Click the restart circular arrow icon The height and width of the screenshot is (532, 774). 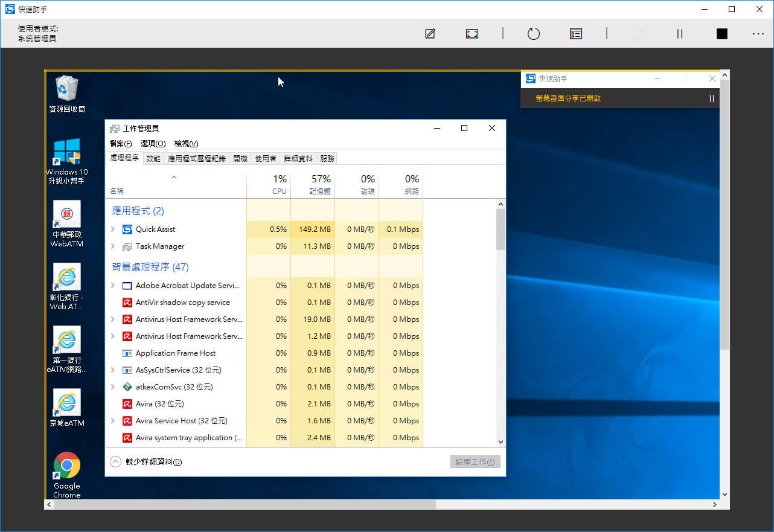pyautogui.click(x=534, y=34)
